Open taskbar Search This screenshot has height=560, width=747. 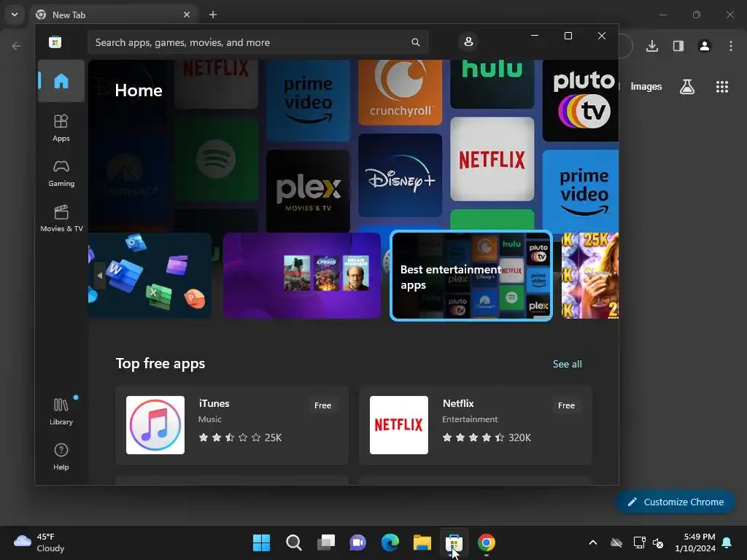coord(294,542)
